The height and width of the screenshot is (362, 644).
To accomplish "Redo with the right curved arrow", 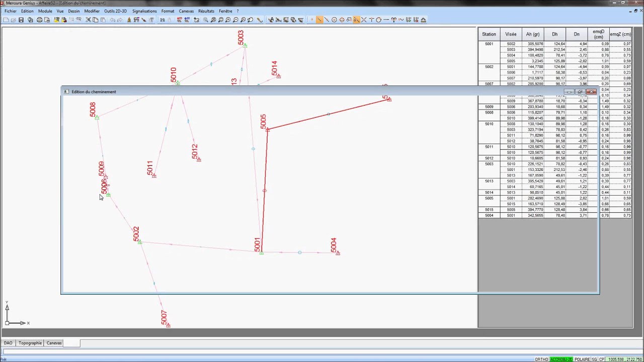I will point(120,20).
